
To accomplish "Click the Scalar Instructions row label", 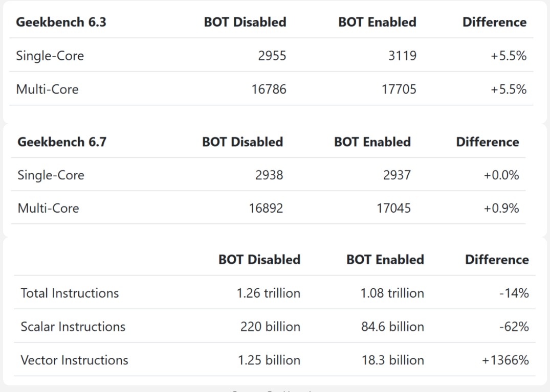I will [73, 327].
